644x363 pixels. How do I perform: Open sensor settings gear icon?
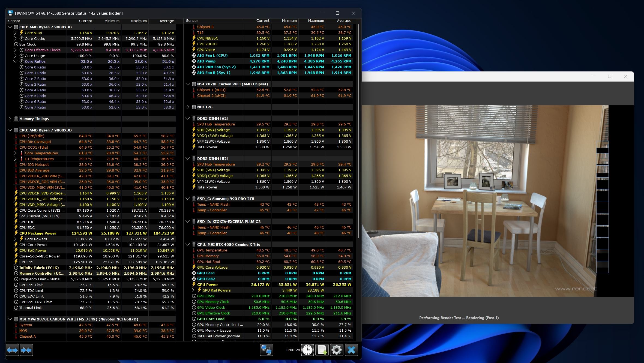point(337,350)
